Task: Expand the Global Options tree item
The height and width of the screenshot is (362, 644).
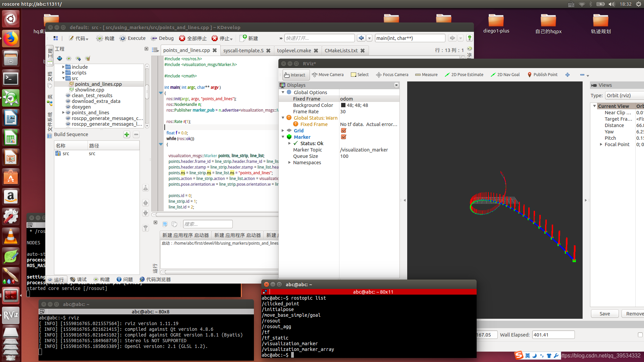Action: 283,93
